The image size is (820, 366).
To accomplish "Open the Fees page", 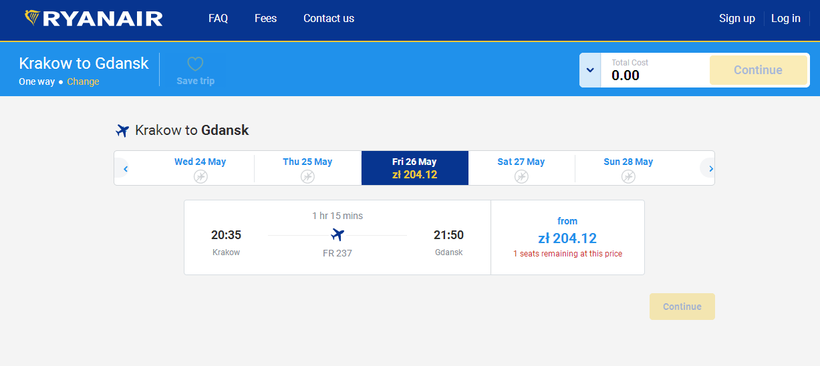I will coord(266,18).
